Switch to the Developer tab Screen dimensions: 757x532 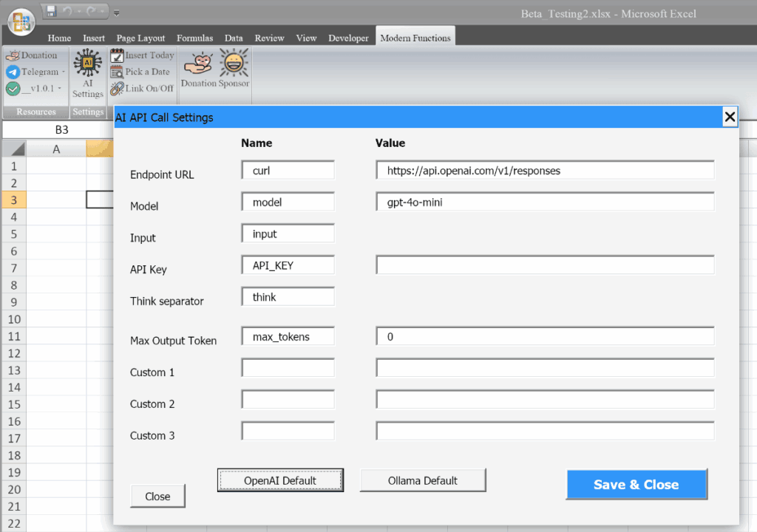pos(348,38)
